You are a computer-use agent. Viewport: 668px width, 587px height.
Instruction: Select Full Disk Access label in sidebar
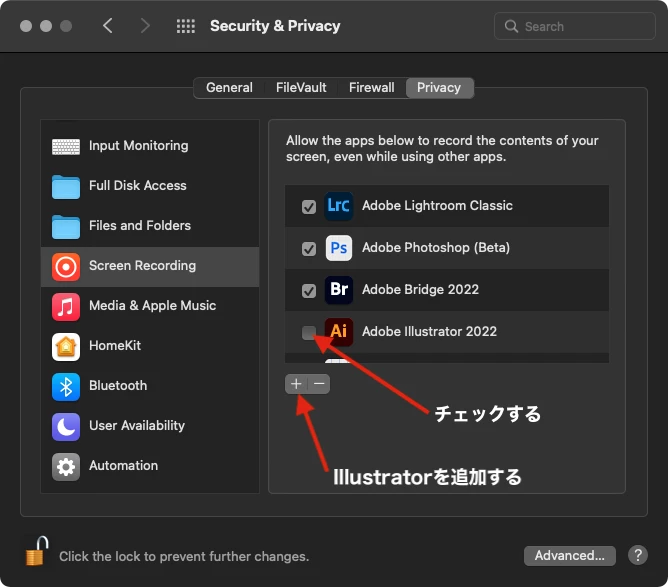pos(138,186)
